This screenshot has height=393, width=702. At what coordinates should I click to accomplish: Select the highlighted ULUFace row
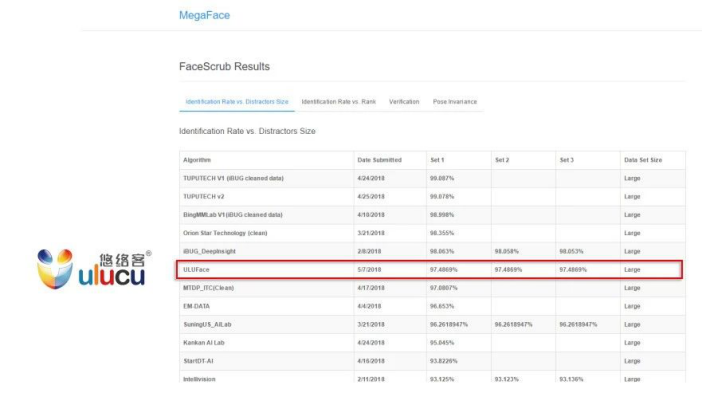click(429, 269)
